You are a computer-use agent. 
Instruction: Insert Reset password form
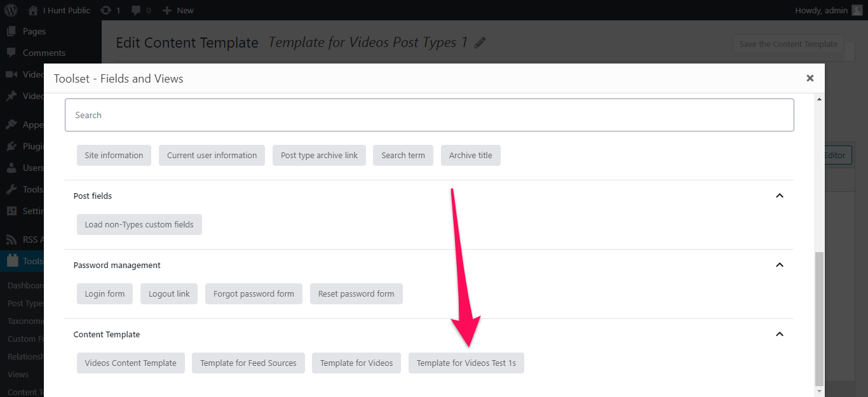click(356, 293)
